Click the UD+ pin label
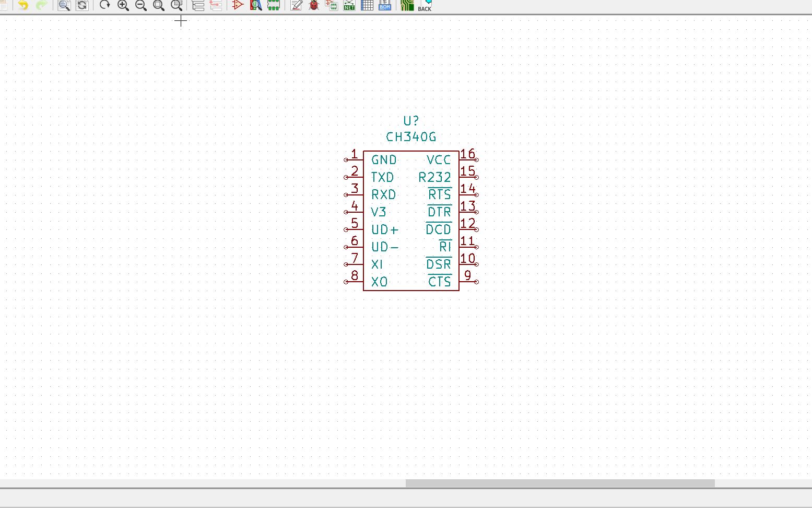 point(385,229)
